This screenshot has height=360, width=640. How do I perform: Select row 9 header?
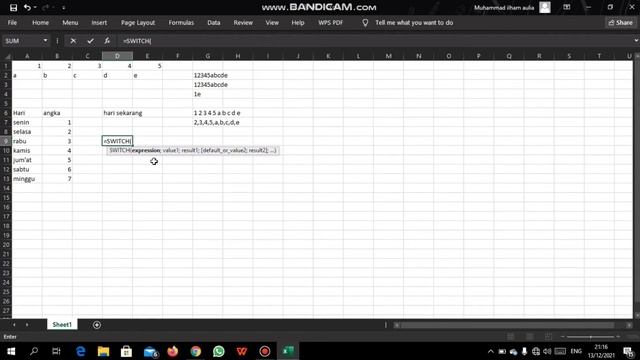[x=6, y=141]
